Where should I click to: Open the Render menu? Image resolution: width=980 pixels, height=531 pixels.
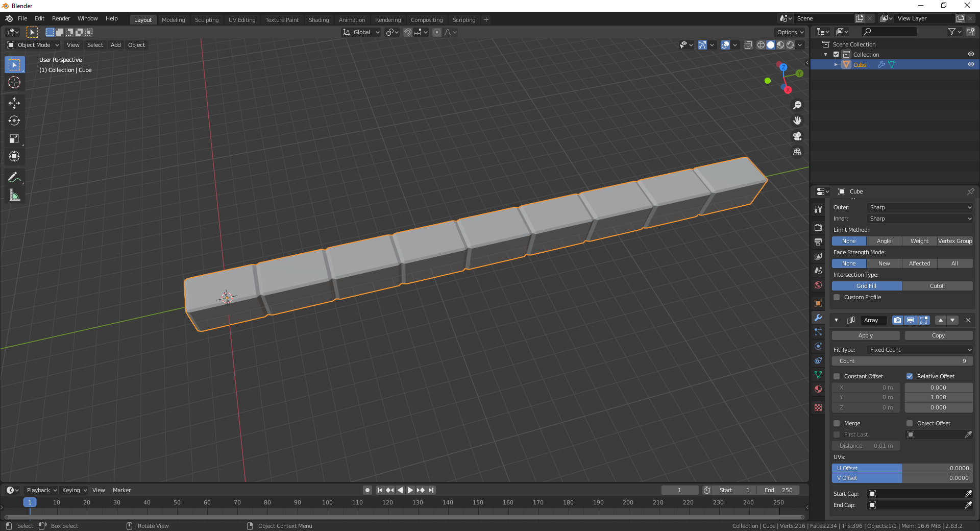click(61, 18)
